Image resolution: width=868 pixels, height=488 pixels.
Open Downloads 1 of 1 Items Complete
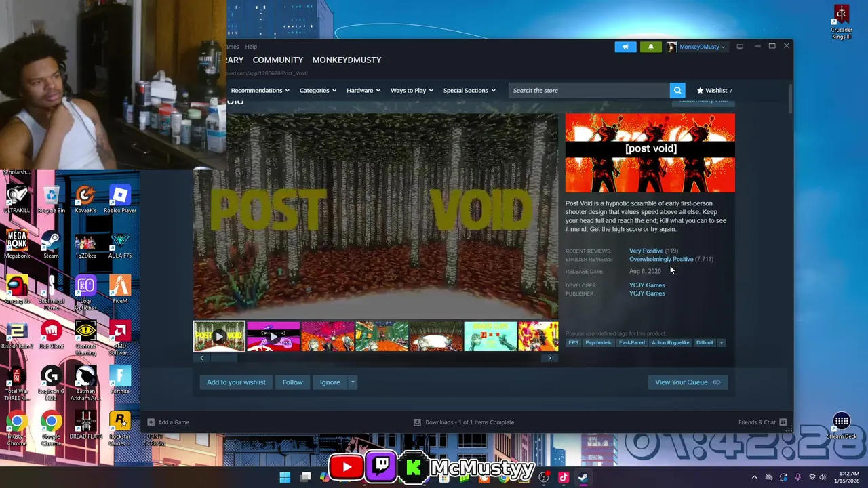[x=464, y=422]
